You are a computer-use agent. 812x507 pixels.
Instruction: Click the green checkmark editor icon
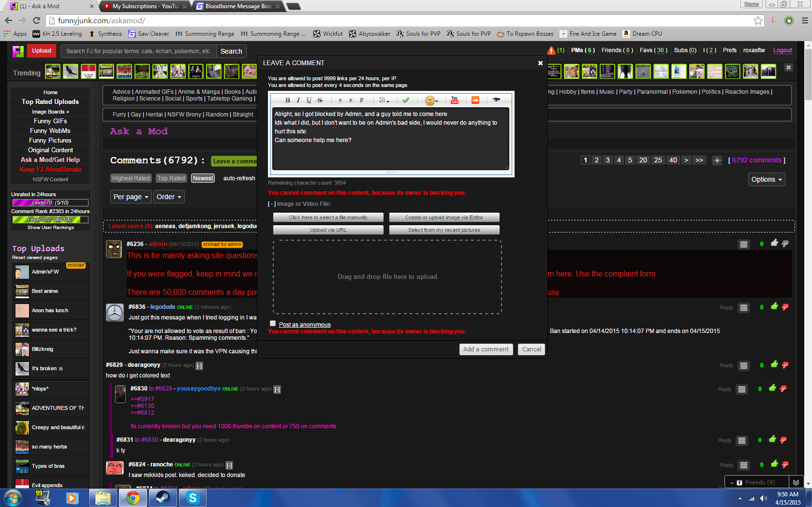[406, 100]
